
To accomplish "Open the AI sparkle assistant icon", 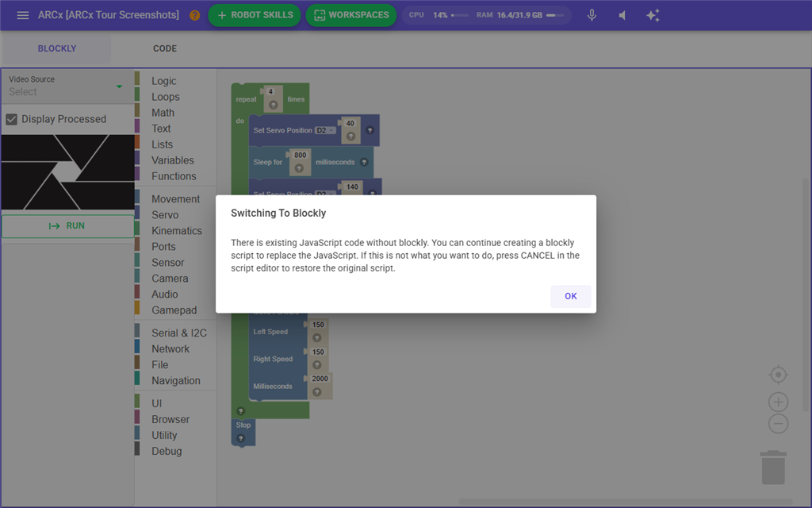I will (653, 15).
